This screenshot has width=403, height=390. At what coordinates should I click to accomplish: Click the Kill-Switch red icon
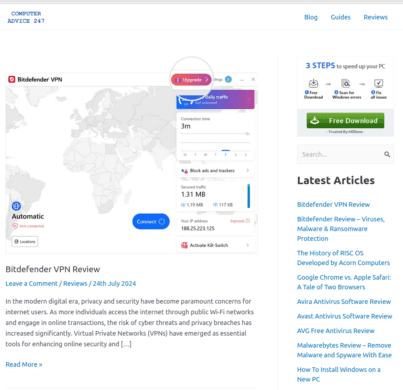184,245
